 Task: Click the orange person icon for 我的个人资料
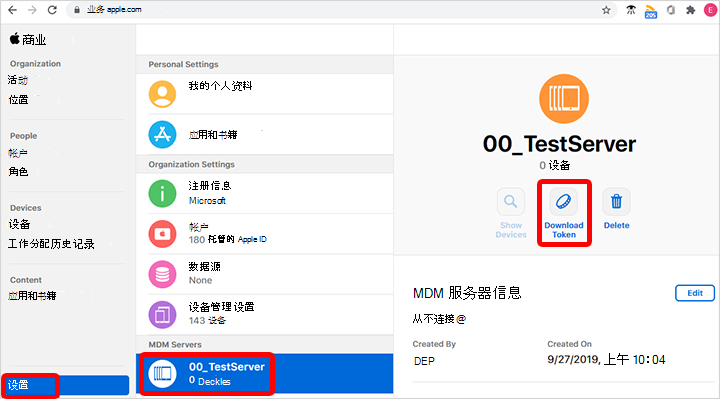(162, 94)
